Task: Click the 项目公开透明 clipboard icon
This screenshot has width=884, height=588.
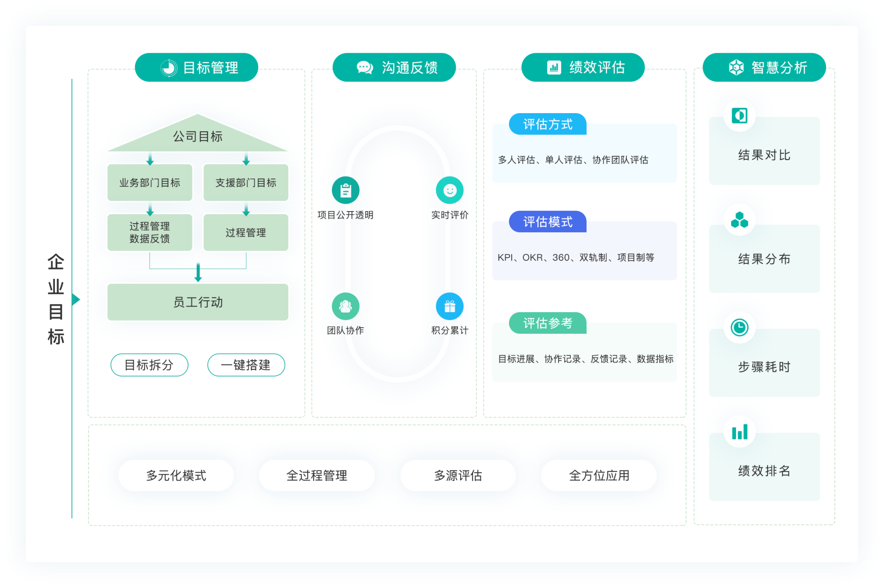Action: (345, 190)
